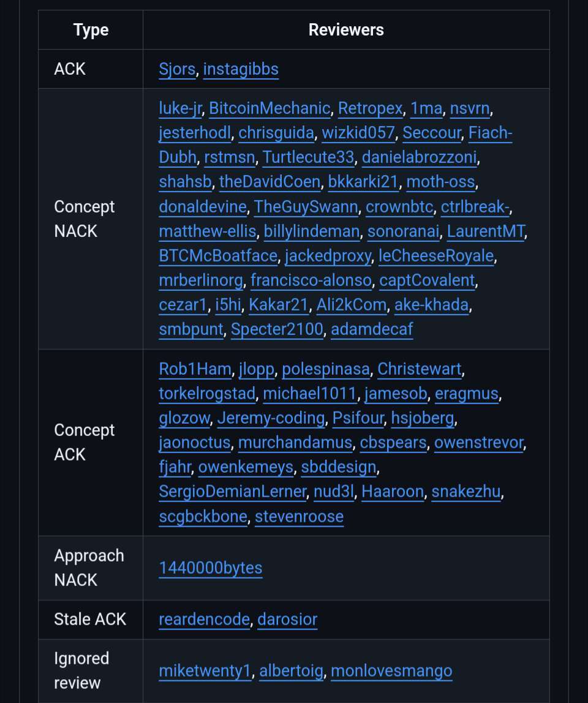Screen dimensions: 588x703
Task: Open the wizkid057 link
Action: tap(358, 133)
